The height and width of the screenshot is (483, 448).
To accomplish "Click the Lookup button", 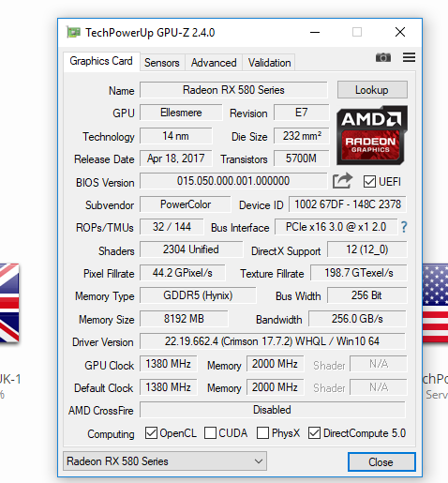I will click(372, 90).
